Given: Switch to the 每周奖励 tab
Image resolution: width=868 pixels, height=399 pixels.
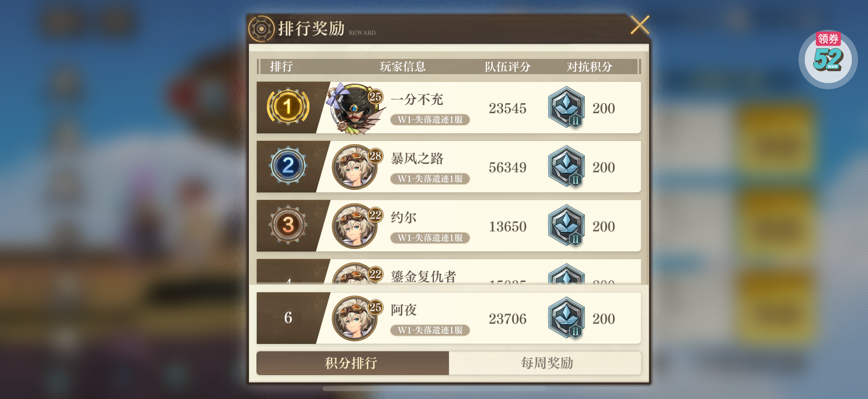Looking at the screenshot, I should (545, 363).
